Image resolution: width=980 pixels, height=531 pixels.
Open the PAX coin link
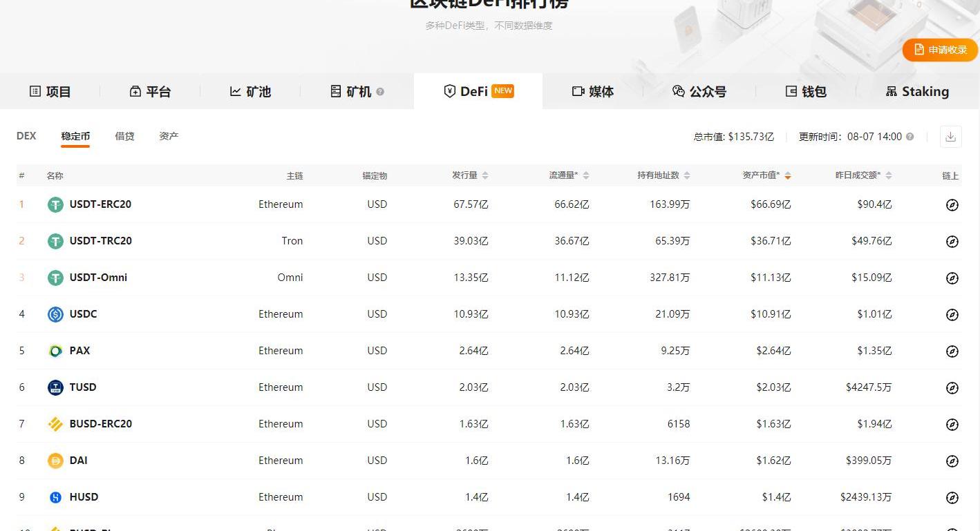pyautogui.click(x=79, y=351)
